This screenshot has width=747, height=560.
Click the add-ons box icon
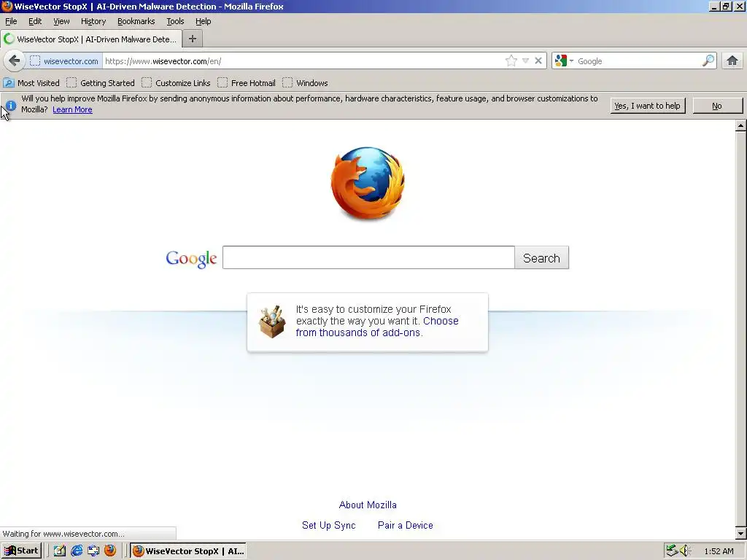[x=272, y=322]
